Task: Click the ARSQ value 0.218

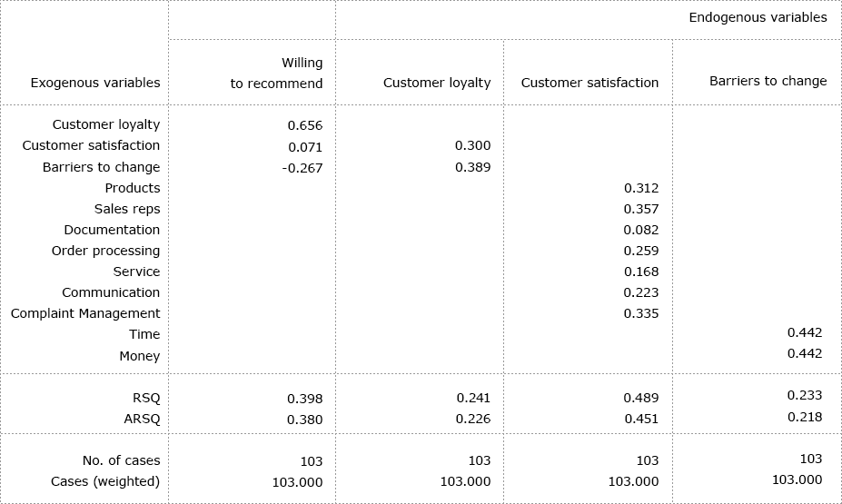Action: (805, 417)
